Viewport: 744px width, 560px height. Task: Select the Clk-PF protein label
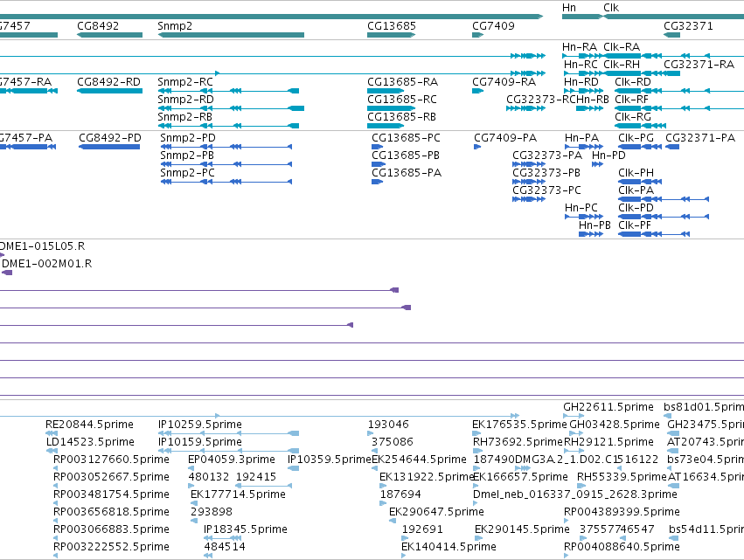tap(635, 225)
